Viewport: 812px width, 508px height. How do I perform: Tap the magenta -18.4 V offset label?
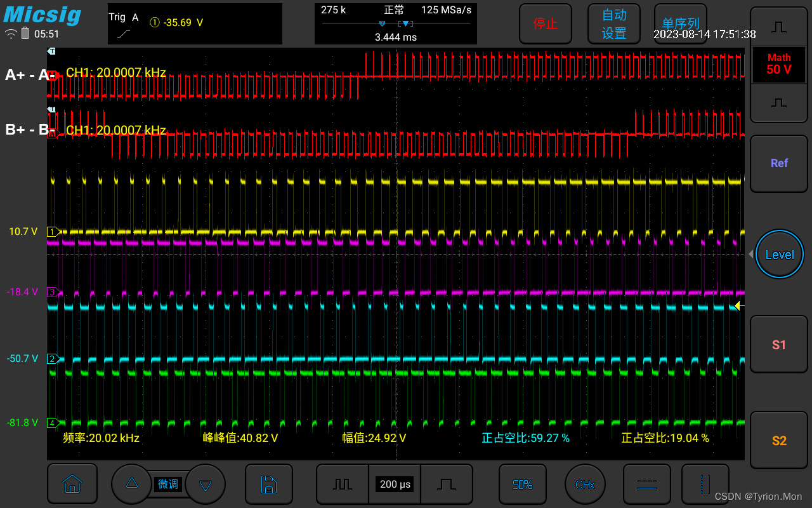tap(23, 292)
